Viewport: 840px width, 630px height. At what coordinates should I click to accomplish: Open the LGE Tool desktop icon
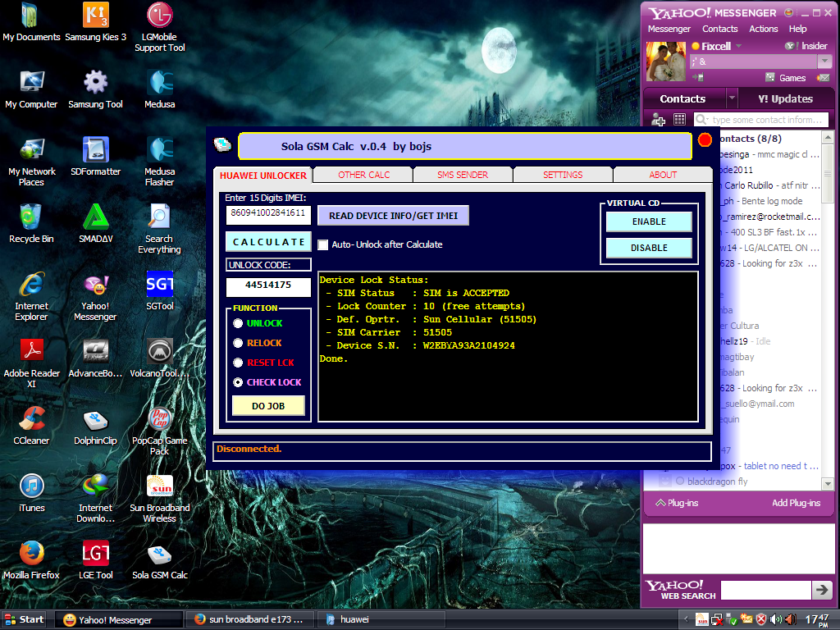coord(96,555)
